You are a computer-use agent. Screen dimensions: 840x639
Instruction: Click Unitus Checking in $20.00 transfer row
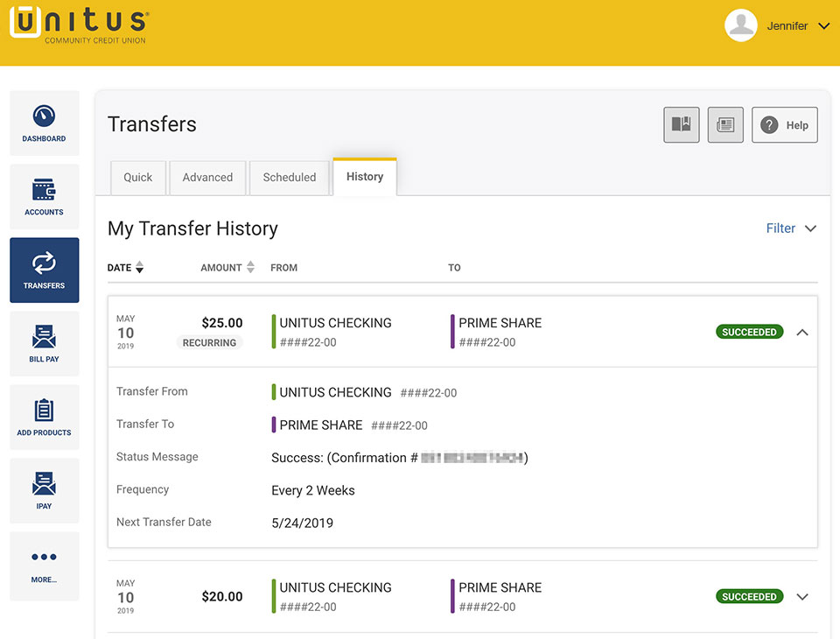click(x=335, y=587)
